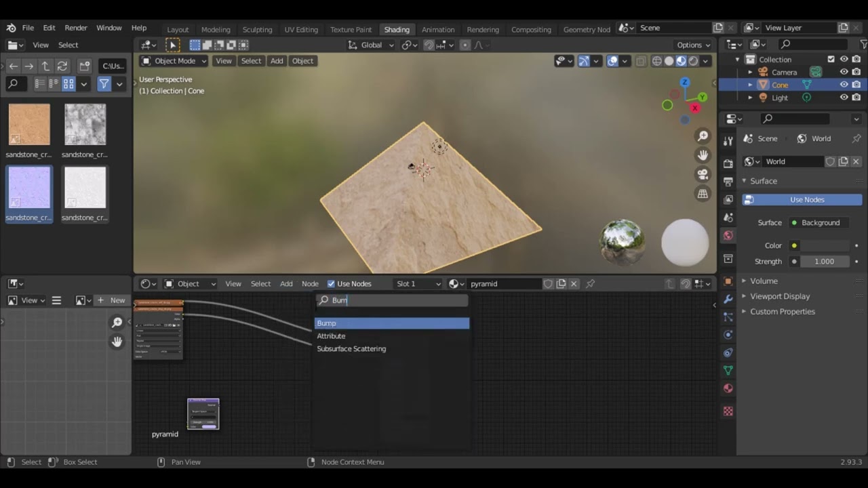Refresh the file browser list
Screen dimensions: 868x488
click(x=62, y=66)
